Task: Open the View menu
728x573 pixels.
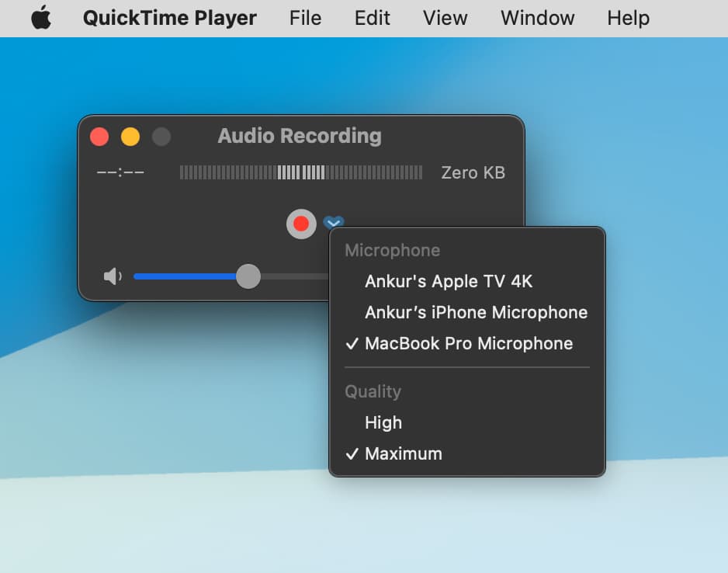Action: coord(445,18)
